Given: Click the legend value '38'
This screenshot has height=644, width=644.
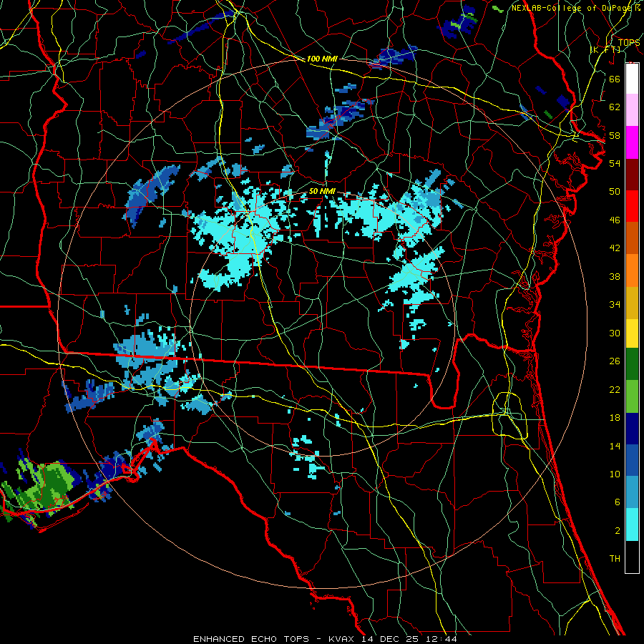Looking at the screenshot, I should (x=615, y=276).
